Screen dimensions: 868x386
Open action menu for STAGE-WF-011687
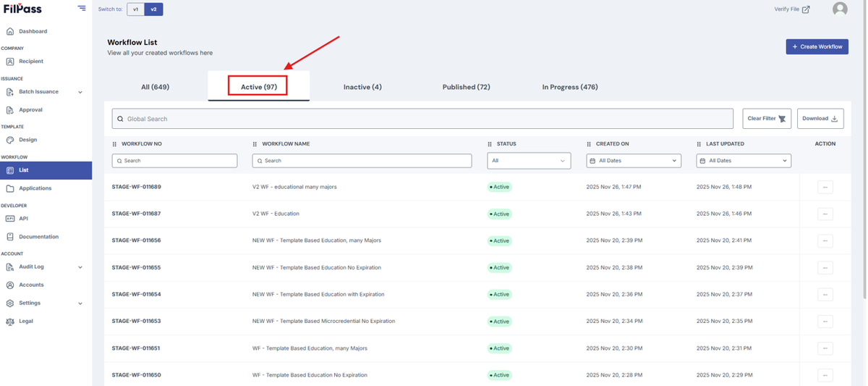click(825, 214)
